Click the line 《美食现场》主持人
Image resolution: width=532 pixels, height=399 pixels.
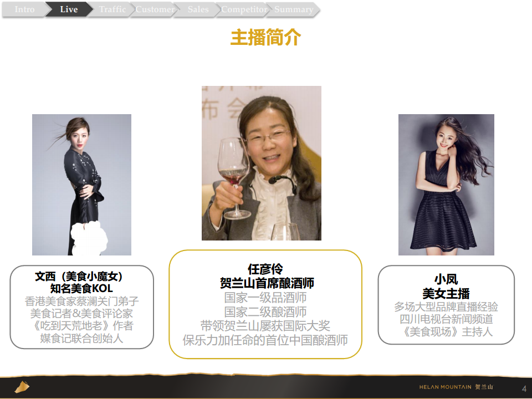(x=446, y=331)
